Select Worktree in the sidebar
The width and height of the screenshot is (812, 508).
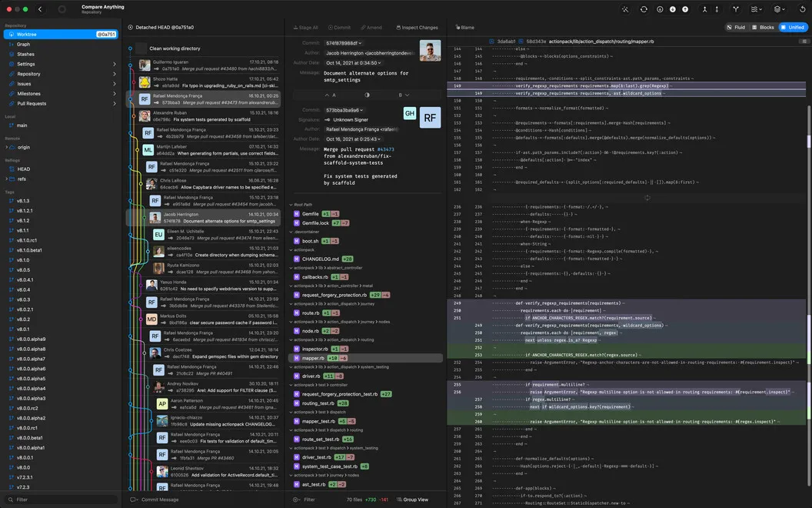point(61,34)
